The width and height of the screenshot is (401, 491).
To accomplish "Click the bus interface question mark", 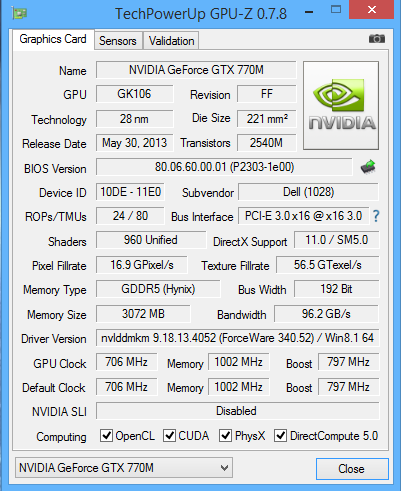I will point(376,216).
